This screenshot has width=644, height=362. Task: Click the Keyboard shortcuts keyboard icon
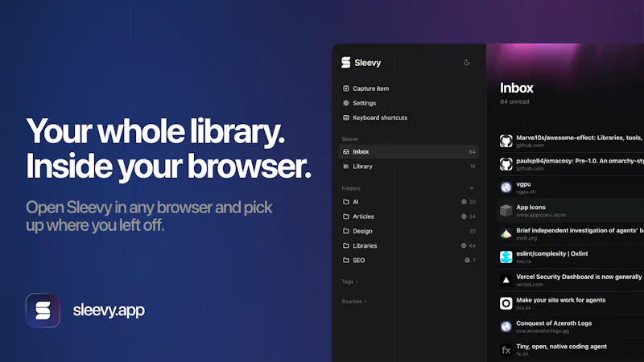[x=346, y=117]
